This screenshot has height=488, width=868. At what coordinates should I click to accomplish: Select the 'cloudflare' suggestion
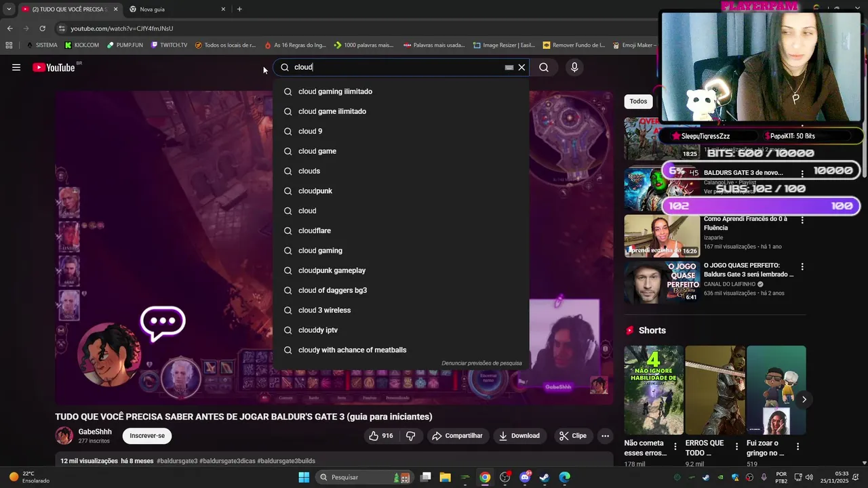pos(401,230)
